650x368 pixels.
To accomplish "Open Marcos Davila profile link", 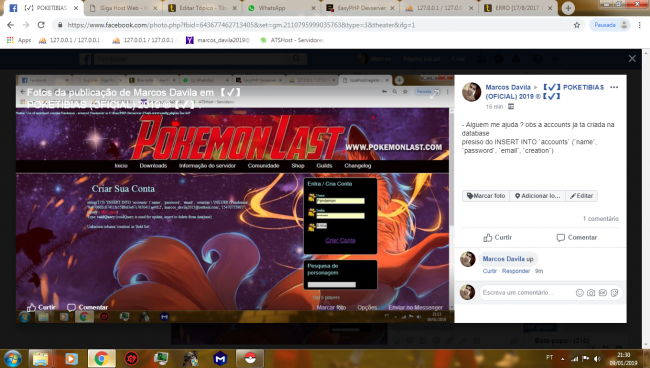I will (508, 87).
